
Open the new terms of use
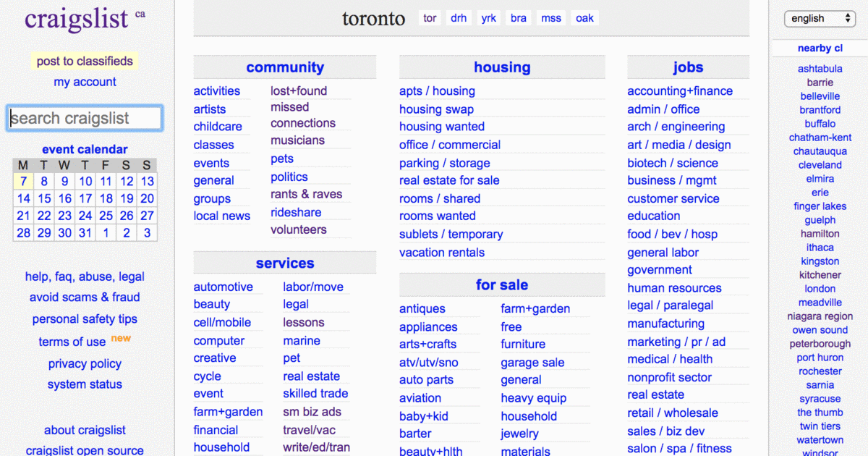tap(72, 341)
